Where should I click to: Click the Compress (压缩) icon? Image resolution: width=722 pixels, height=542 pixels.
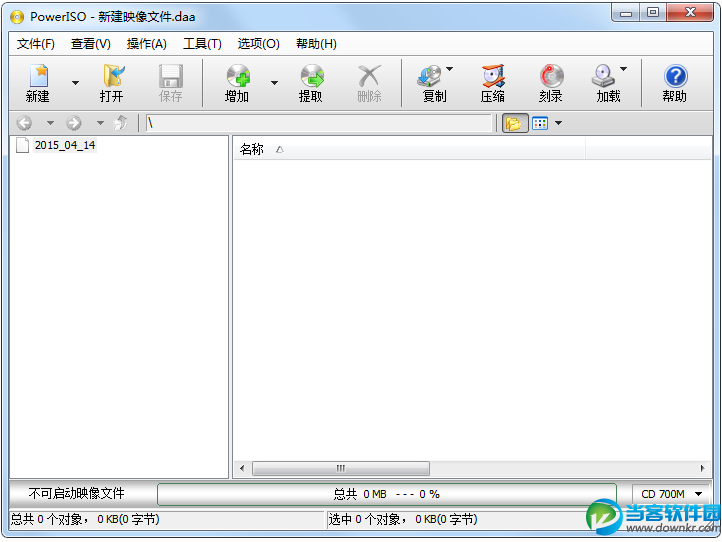493,76
